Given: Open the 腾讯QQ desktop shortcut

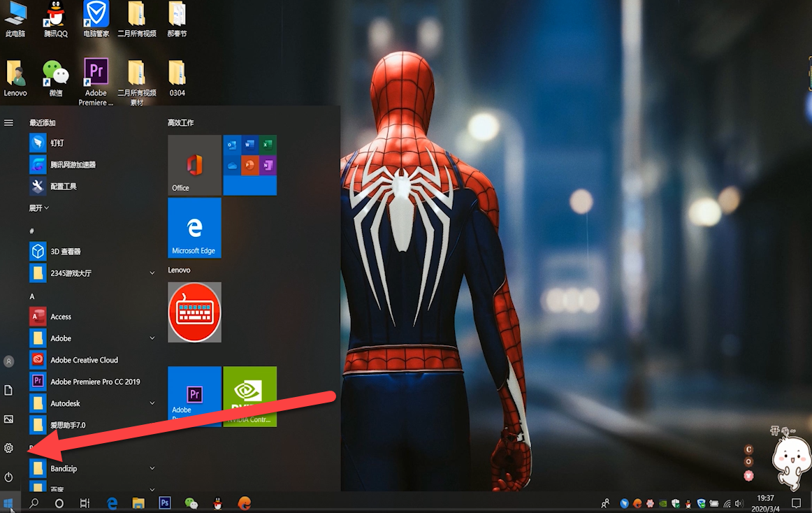Looking at the screenshot, I should (55, 19).
